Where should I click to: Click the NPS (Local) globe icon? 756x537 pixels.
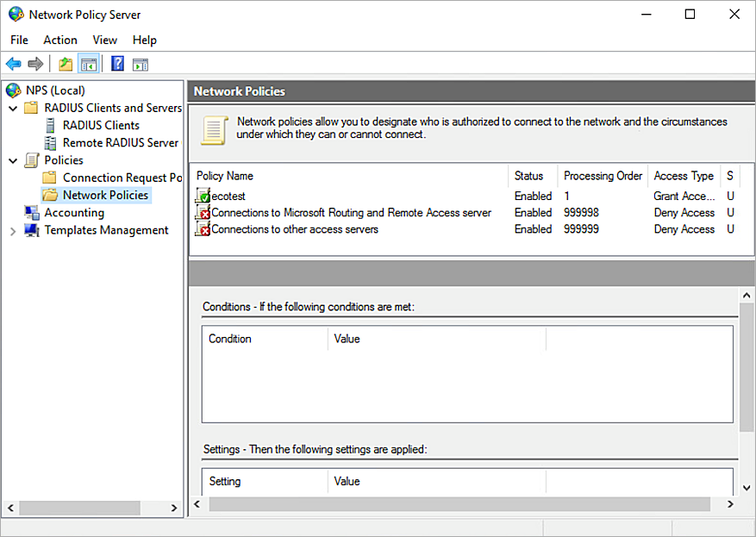[12, 90]
